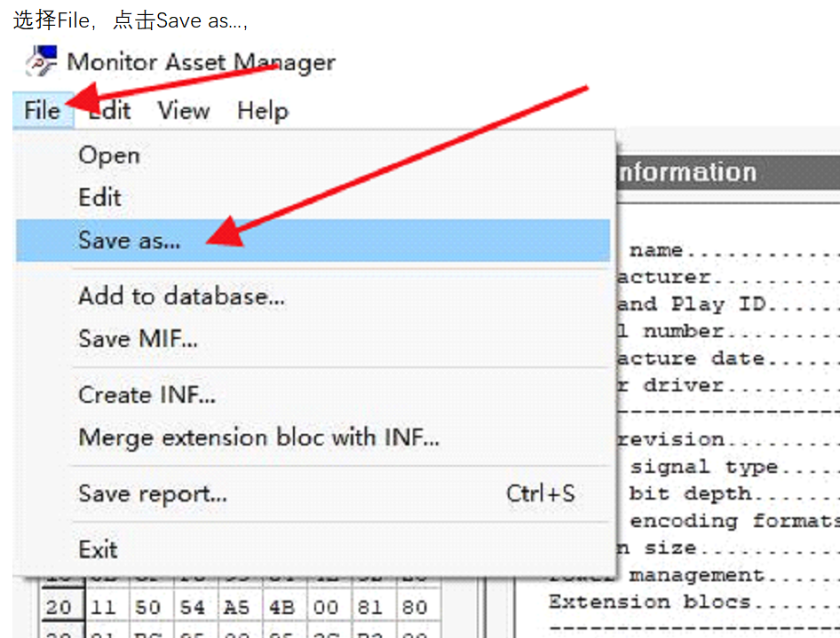This screenshot has width=840, height=638.
Task: Click Save report... in the File menu
Action: click(x=152, y=493)
